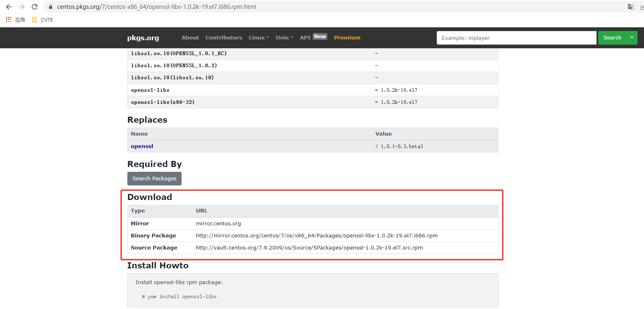The width and height of the screenshot is (644, 309).
Task: Click the Replaces section heading
Action: (x=147, y=120)
